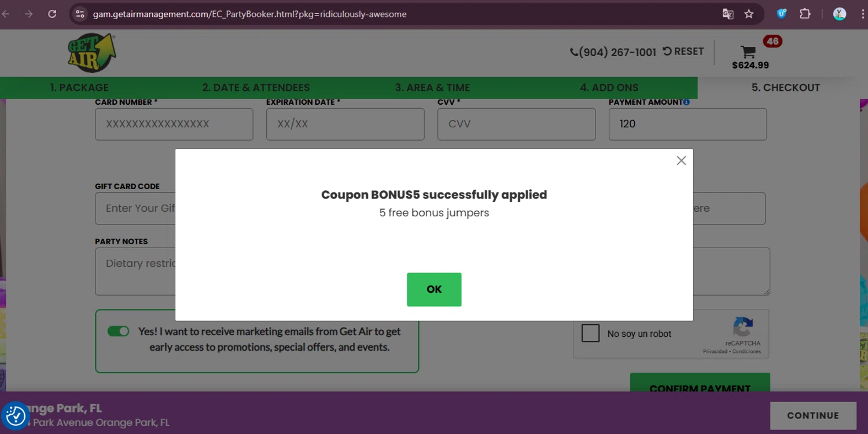
Task: Click OK in the coupon dialog
Action: pyautogui.click(x=434, y=289)
